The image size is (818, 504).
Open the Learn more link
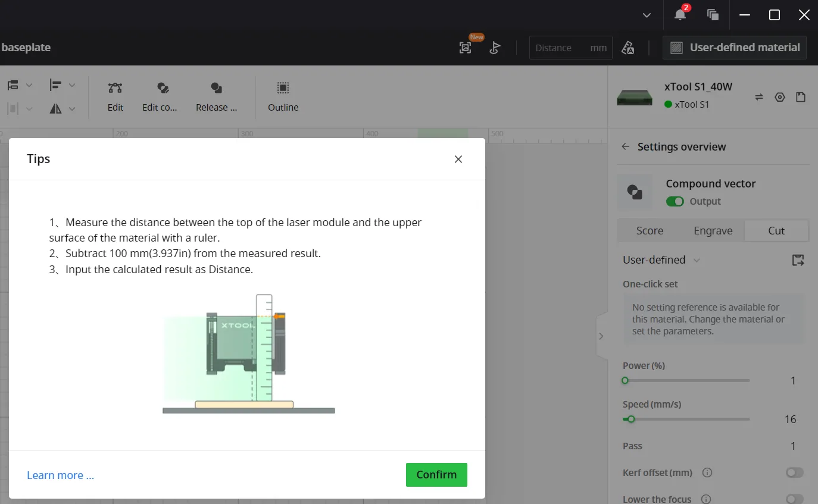point(60,475)
